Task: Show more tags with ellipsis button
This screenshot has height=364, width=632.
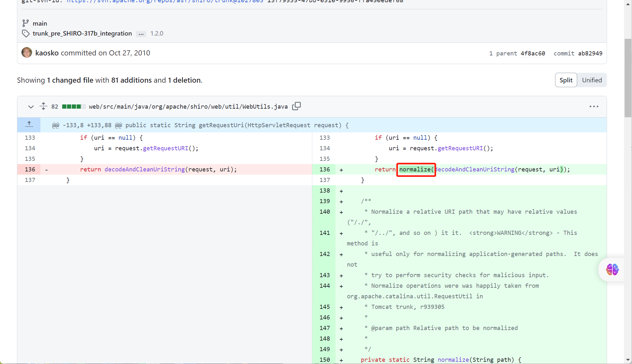Action: 141,34
